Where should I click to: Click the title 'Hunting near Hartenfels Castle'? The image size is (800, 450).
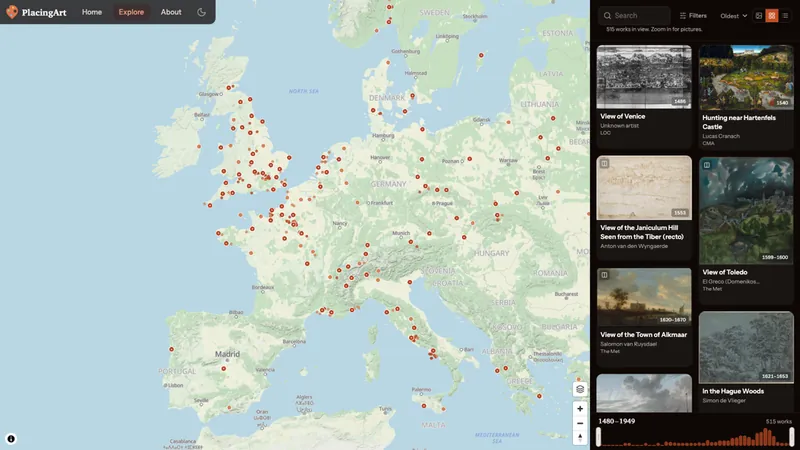tap(739, 122)
